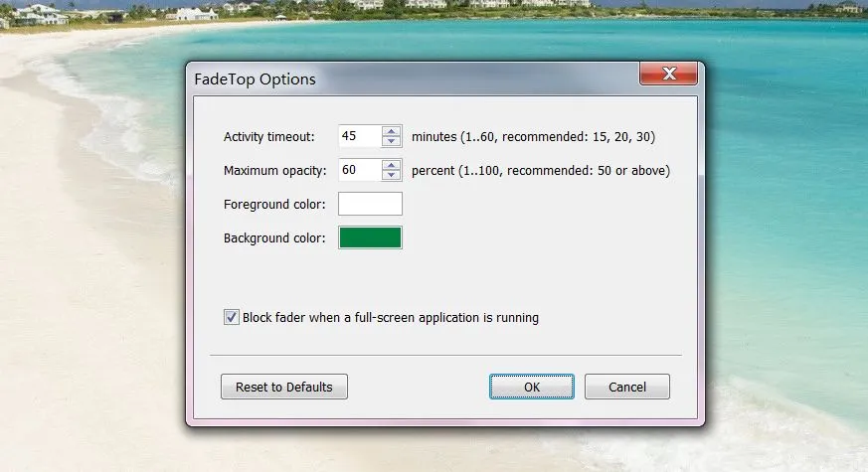Click the 'Activity timeout:' label
Viewport: 868px width, 472px height.
(x=269, y=137)
